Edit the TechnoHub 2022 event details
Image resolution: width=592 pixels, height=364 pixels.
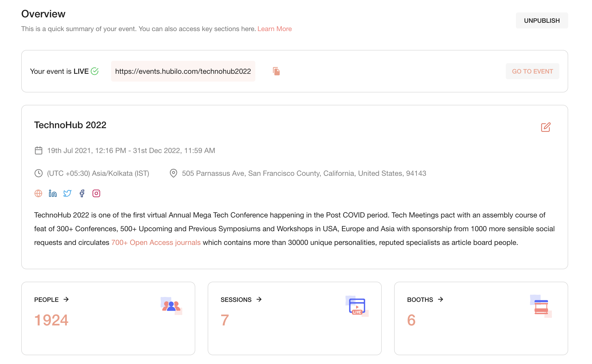(546, 127)
